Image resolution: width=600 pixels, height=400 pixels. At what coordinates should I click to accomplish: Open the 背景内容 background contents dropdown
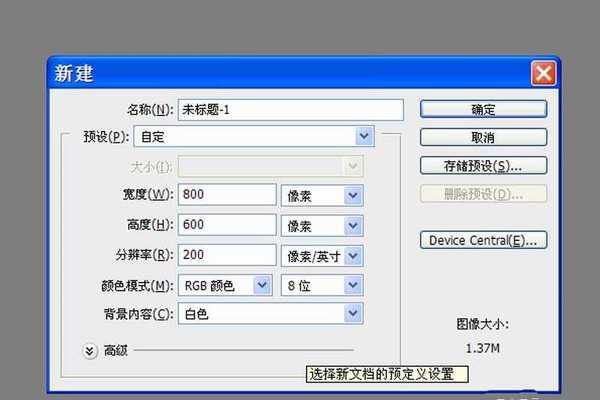coord(270,314)
